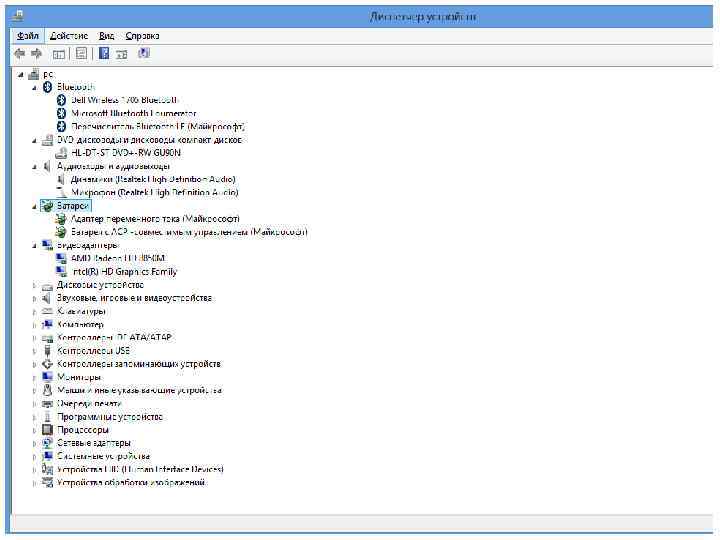The height and width of the screenshot is (540, 720).
Task: Expand Мыши и иные указывающие устройства
Action: pos(34,391)
